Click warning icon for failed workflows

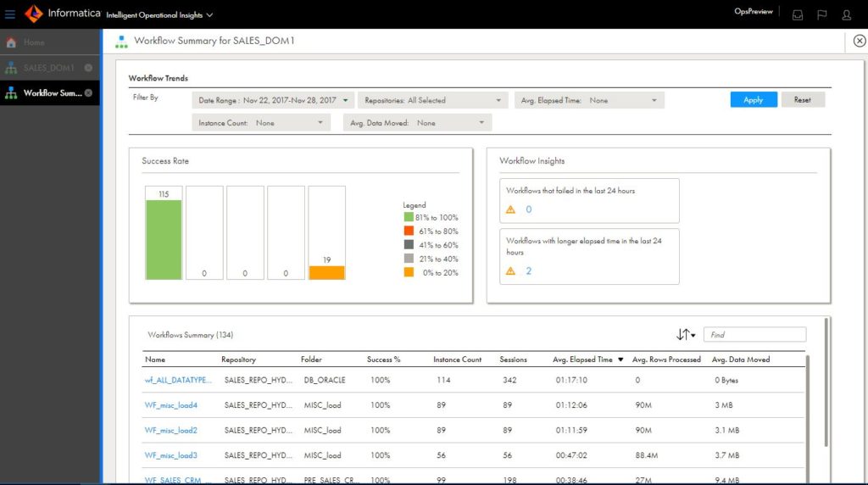(x=510, y=209)
